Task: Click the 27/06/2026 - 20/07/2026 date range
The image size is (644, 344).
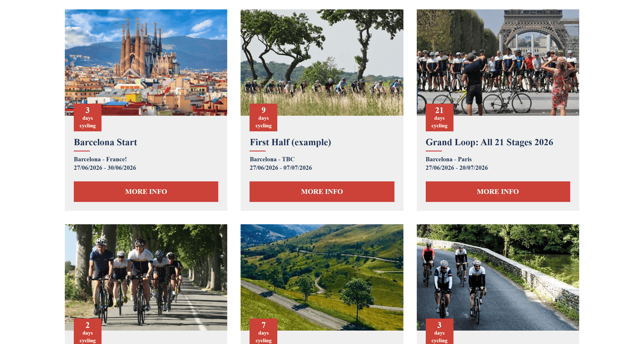Action: (457, 168)
